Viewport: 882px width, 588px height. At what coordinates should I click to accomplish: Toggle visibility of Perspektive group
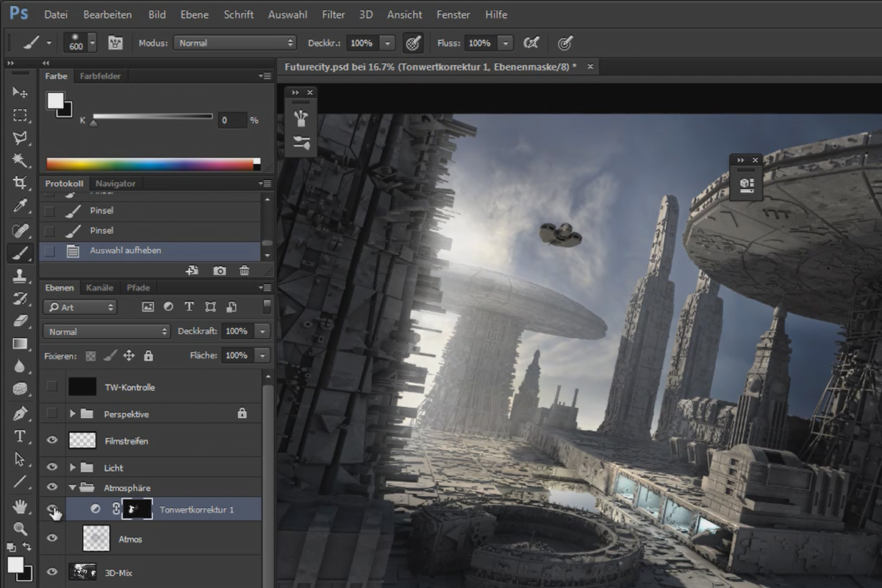pos(51,413)
